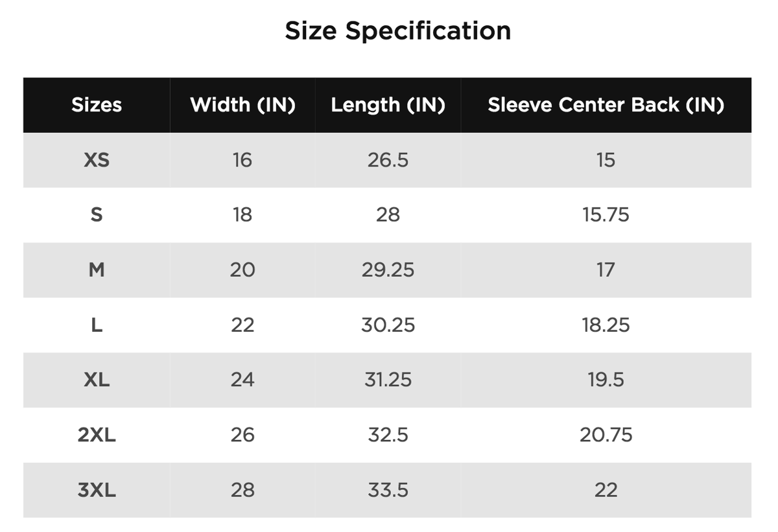The height and width of the screenshot is (532, 778).
Task: Select the width value 16 for XS
Action: point(242,160)
